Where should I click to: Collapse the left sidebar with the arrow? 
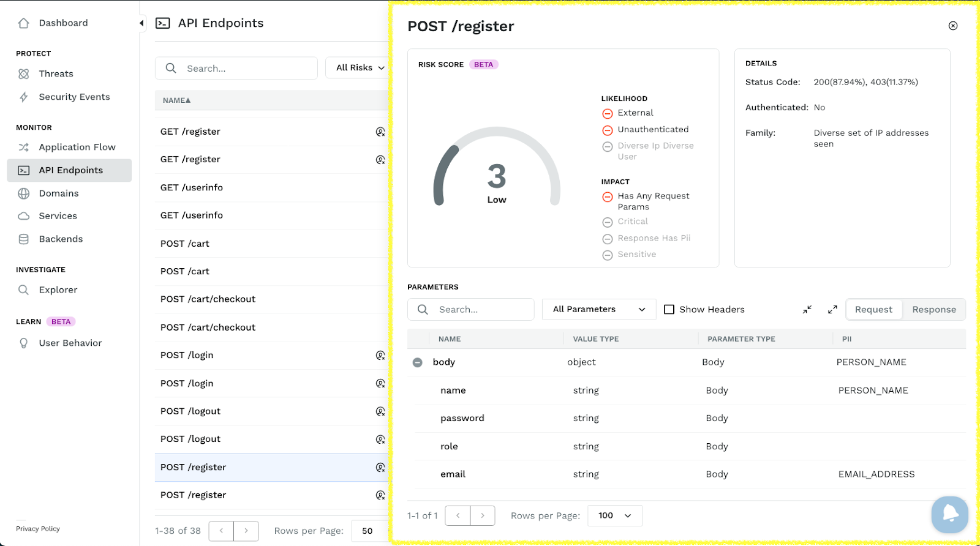click(x=141, y=23)
